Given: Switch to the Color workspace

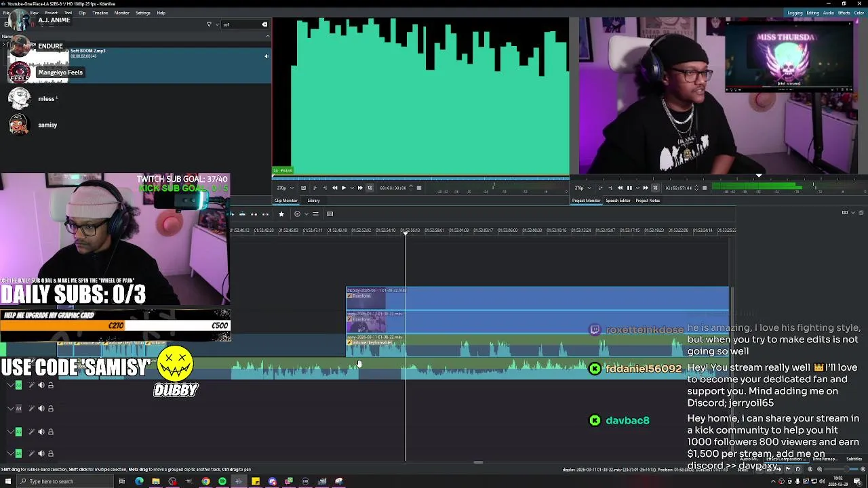Looking at the screenshot, I should click(859, 13).
